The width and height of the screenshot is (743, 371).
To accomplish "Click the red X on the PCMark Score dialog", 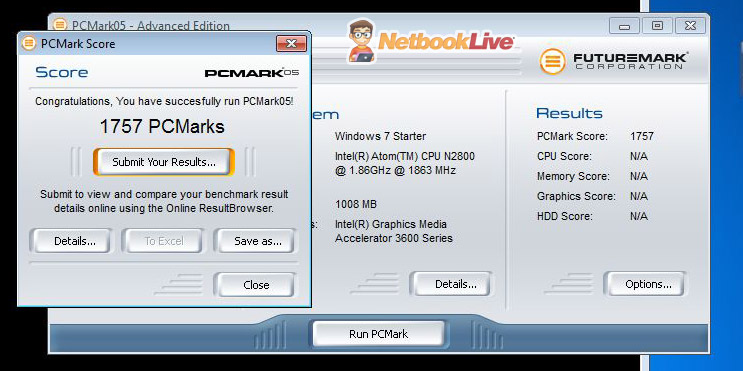I will click(291, 44).
